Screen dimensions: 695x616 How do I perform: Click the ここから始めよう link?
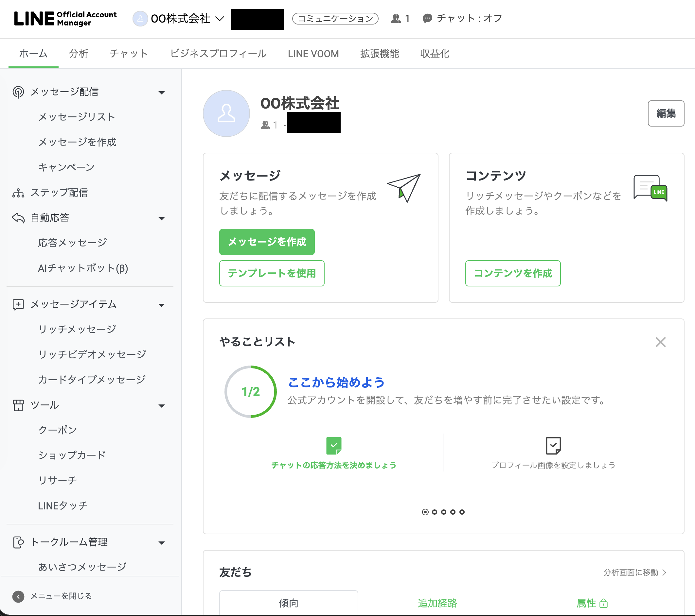[336, 383]
